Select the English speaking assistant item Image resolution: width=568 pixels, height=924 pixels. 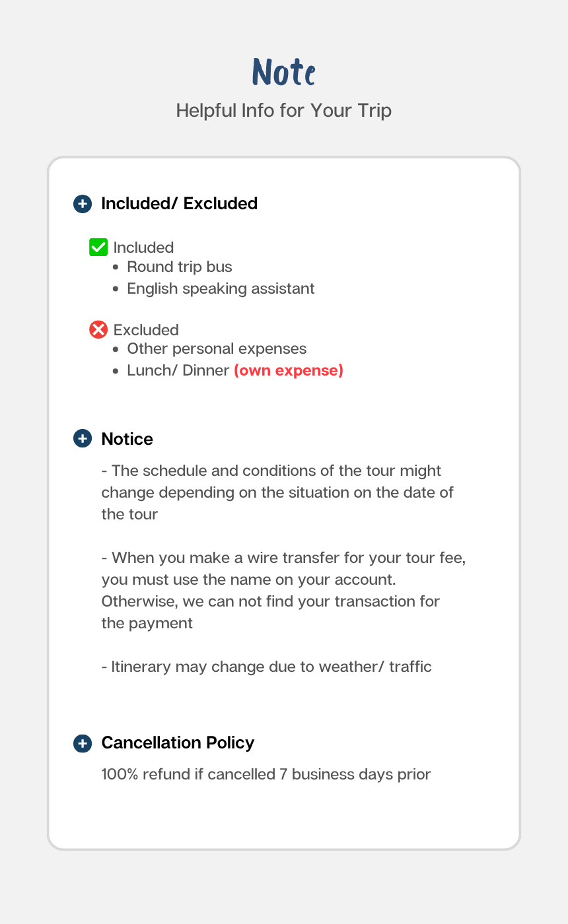(x=221, y=289)
